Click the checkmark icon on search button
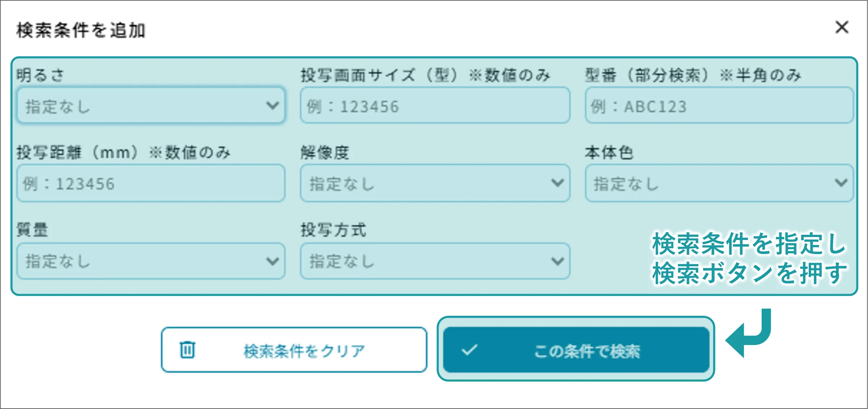Image resolution: width=868 pixels, height=409 pixels. (x=469, y=349)
